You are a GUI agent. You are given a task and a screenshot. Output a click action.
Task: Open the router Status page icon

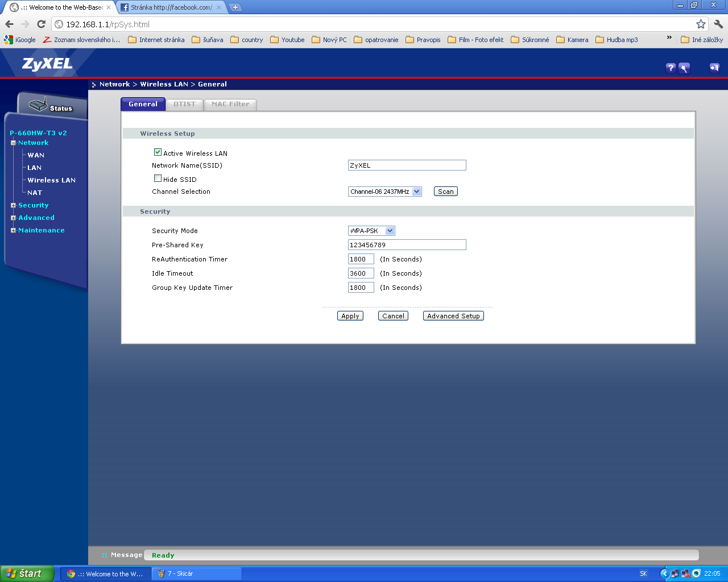pyautogui.click(x=51, y=106)
